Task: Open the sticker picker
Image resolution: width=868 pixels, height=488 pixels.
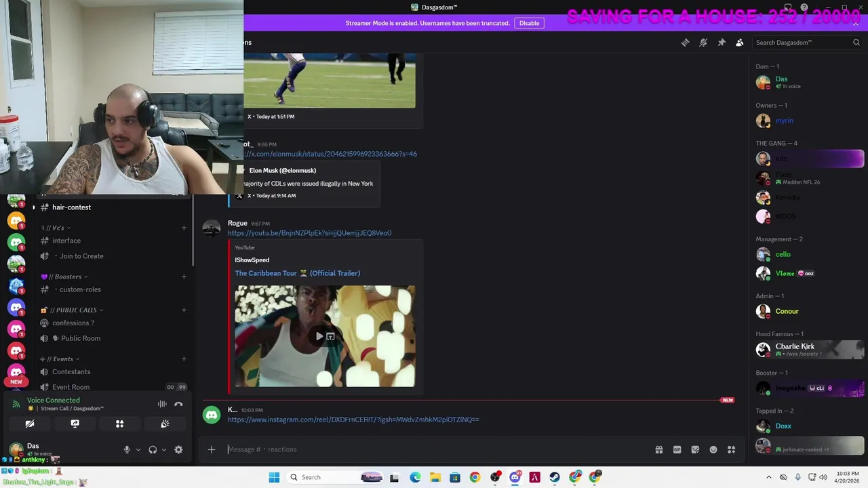Action: coord(695,449)
